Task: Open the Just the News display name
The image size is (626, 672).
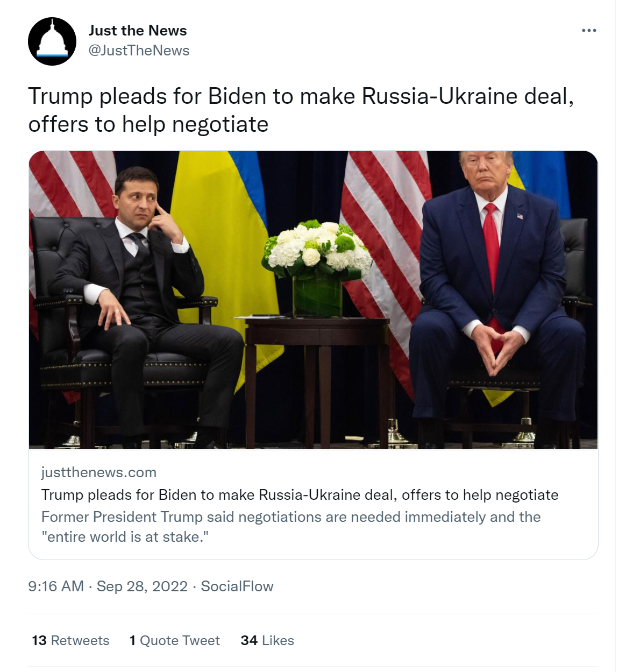Action: click(138, 31)
